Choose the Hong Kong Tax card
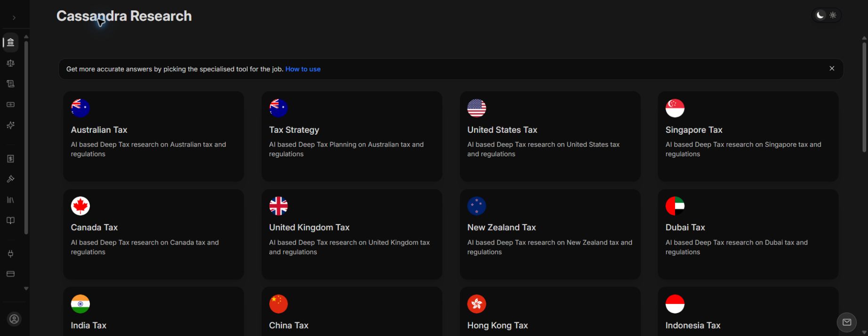The width and height of the screenshot is (868, 336). tap(550, 312)
